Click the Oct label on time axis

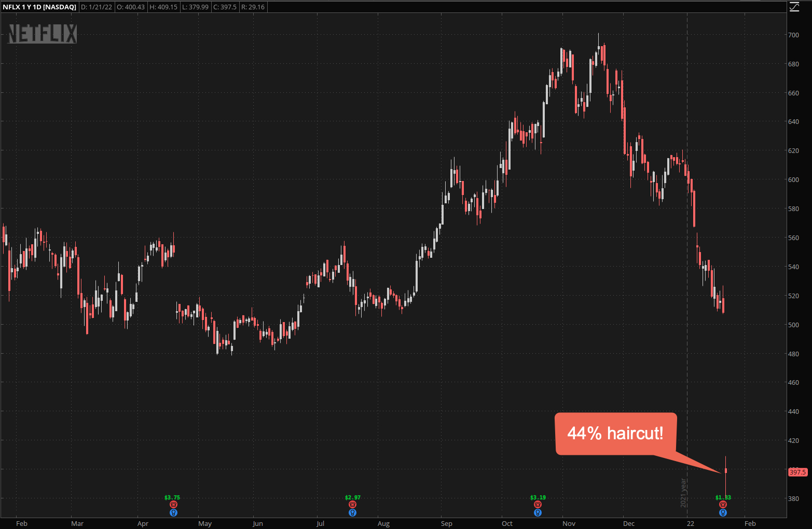pos(507,524)
